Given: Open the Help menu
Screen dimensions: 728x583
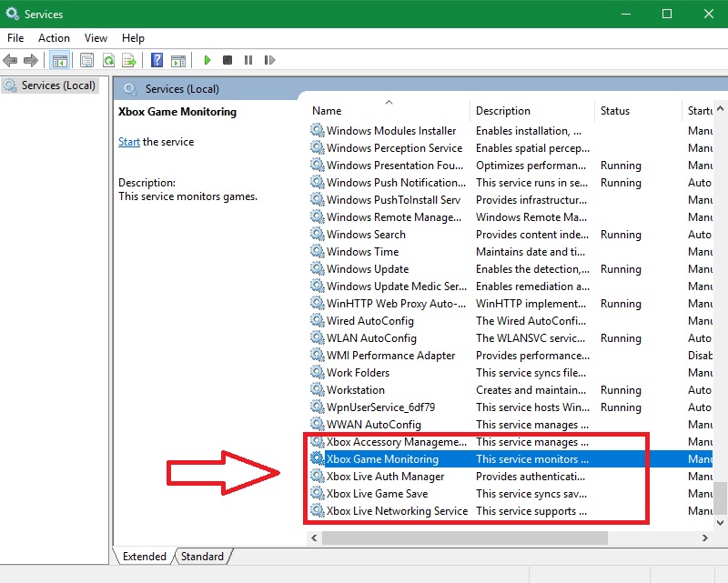Looking at the screenshot, I should (x=133, y=38).
